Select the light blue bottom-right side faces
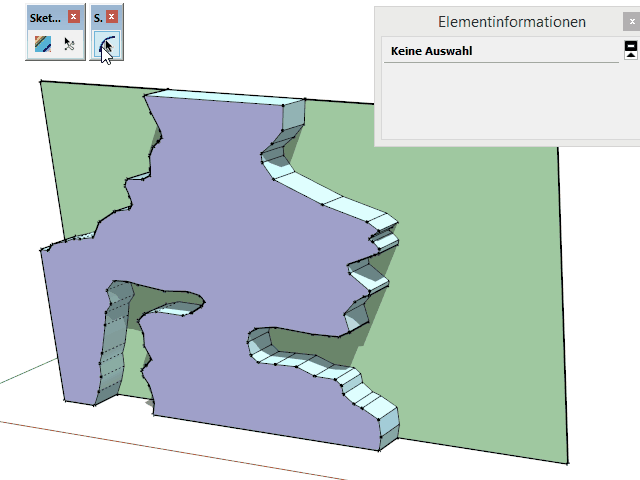The height and width of the screenshot is (480, 640). tap(375, 405)
